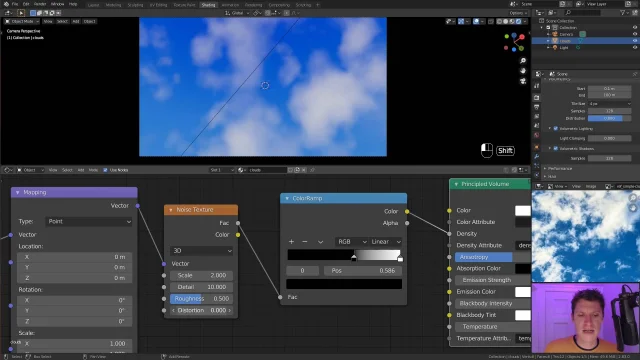This screenshot has height=360, width=640.
Task: Toggle the Use Nodes checkbox
Action: (105, 170)
